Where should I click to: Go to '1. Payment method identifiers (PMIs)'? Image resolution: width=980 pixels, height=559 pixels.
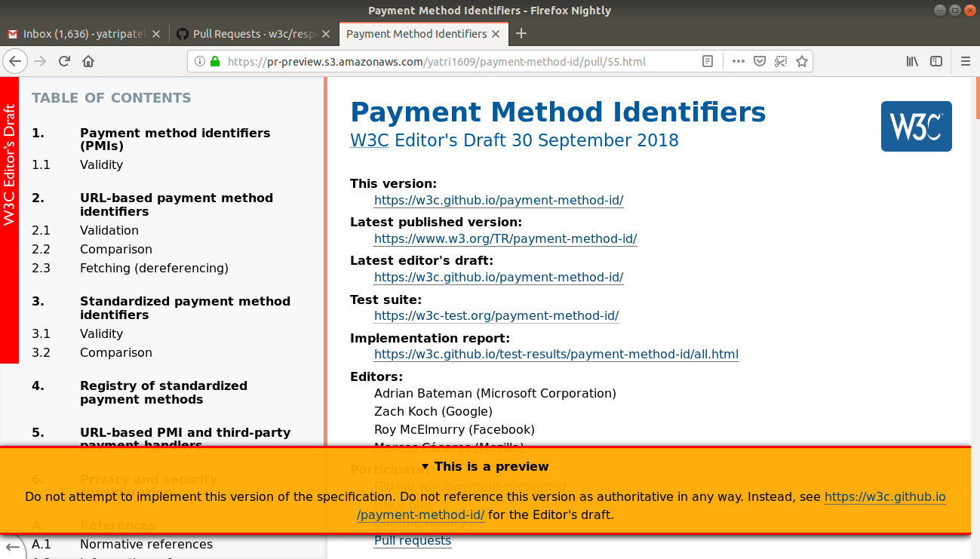(175, 140)
